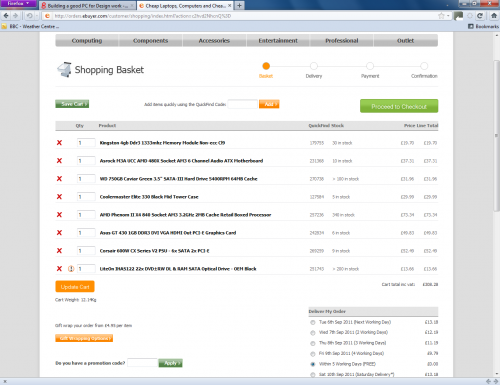This screenshot has width=500, height=385.
Task: Choose Wed 7th Sep delivery option
Action: pos(313,333)
